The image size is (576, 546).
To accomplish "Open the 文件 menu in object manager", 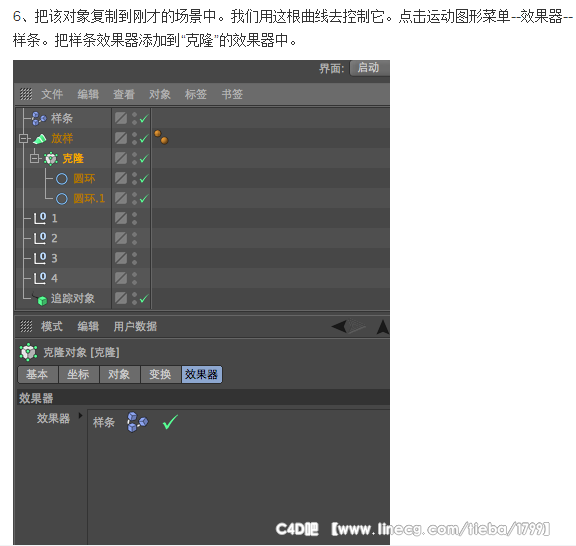I will coord(52,94).
